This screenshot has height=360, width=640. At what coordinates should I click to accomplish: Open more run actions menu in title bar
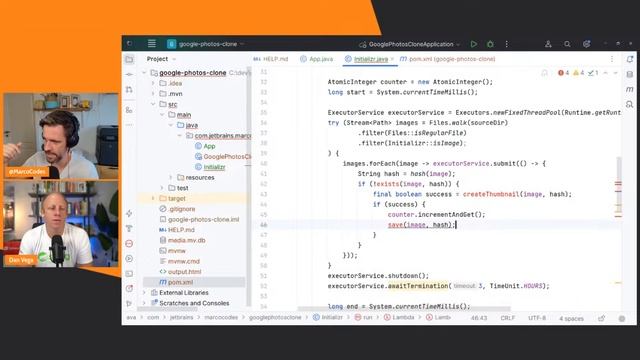(x=507, y=44)
